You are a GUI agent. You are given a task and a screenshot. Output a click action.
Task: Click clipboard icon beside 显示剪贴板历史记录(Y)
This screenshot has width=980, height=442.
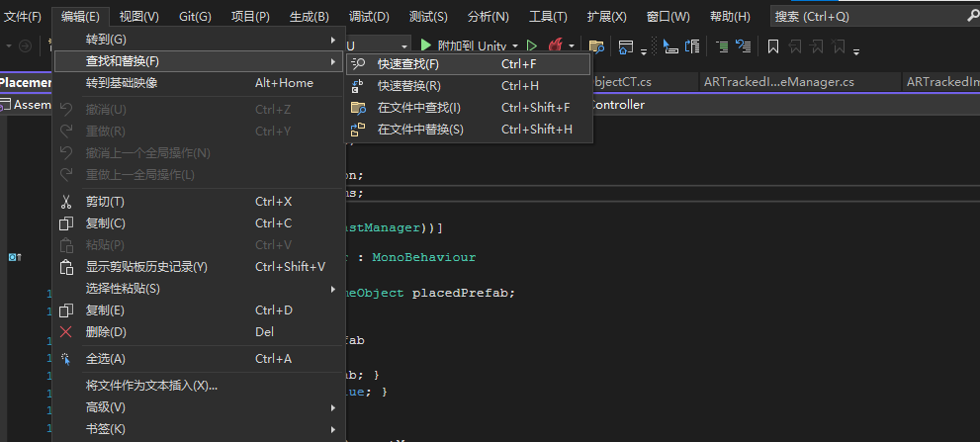pyautogui.click(x=65, y=267)
